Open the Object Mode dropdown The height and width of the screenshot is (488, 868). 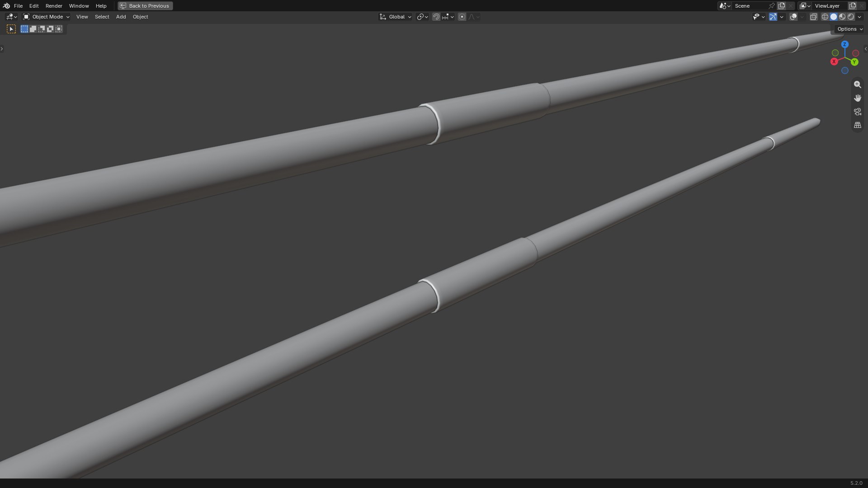tap(46, 17)
